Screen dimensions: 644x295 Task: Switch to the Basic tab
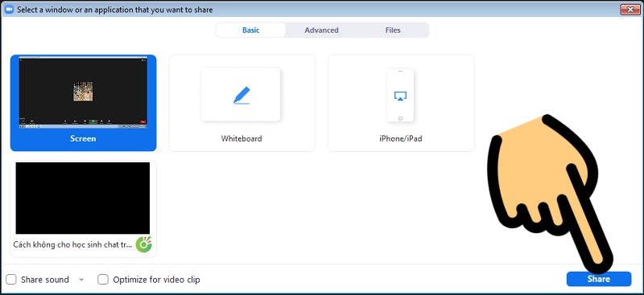click(251, 31)
